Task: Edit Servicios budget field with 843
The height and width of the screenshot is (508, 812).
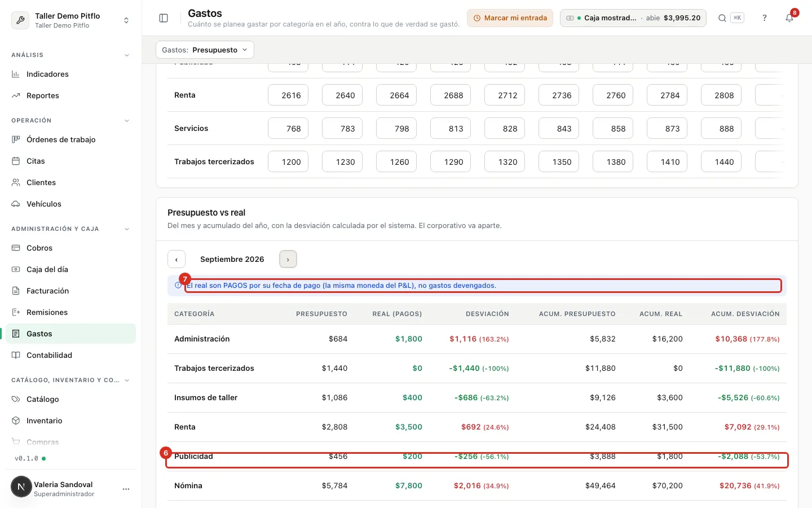Action: tap(559, 128)
